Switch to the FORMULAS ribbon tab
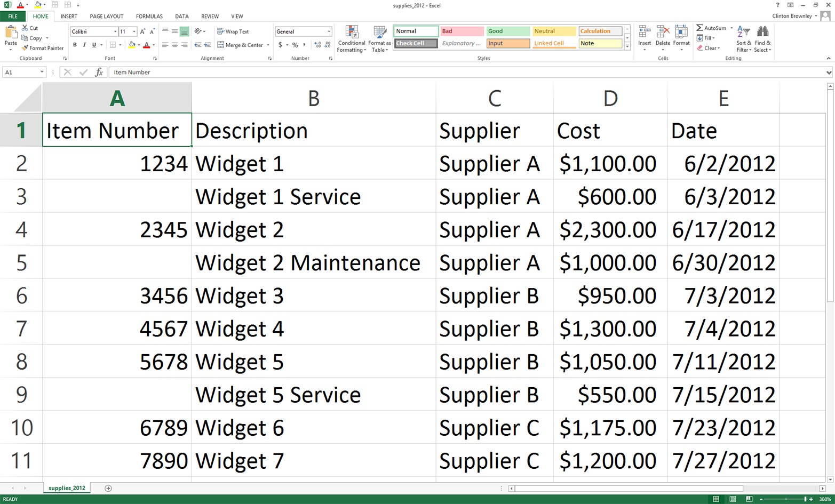Viewport: 835px width, 504px height. coord(149,16)
